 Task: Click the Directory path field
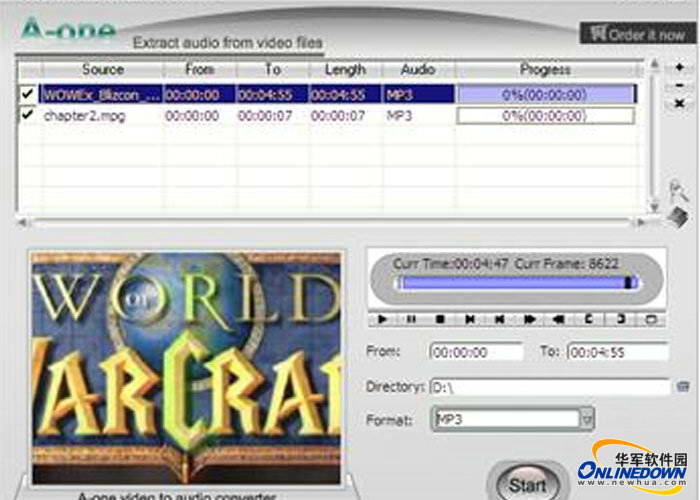pos(550,387)
